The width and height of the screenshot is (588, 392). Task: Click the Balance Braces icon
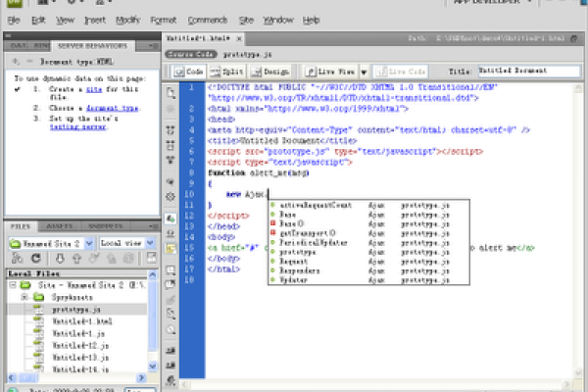(171, 196)
